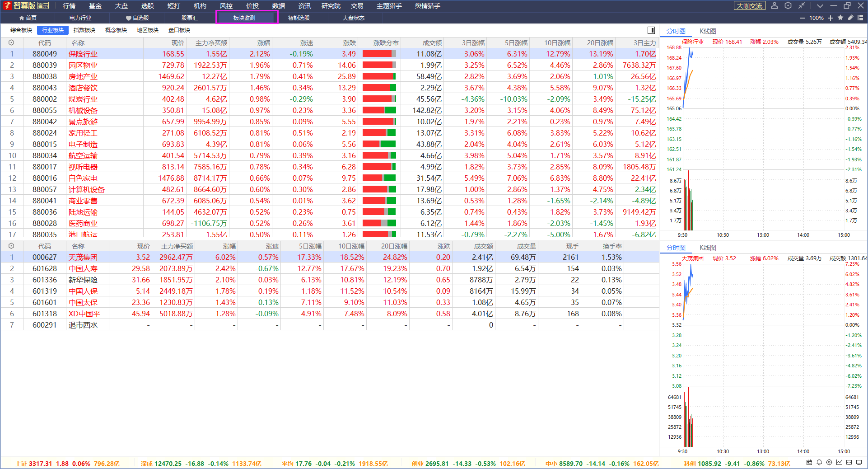
Task: Sort sector table by 涨跌分布 column
Action: coord(386,43)
